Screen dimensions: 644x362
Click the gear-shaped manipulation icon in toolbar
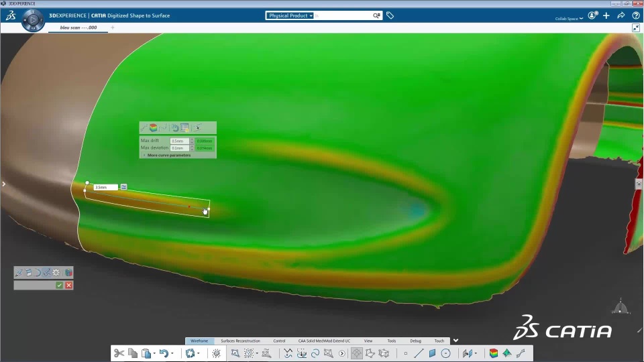(217, 353)
